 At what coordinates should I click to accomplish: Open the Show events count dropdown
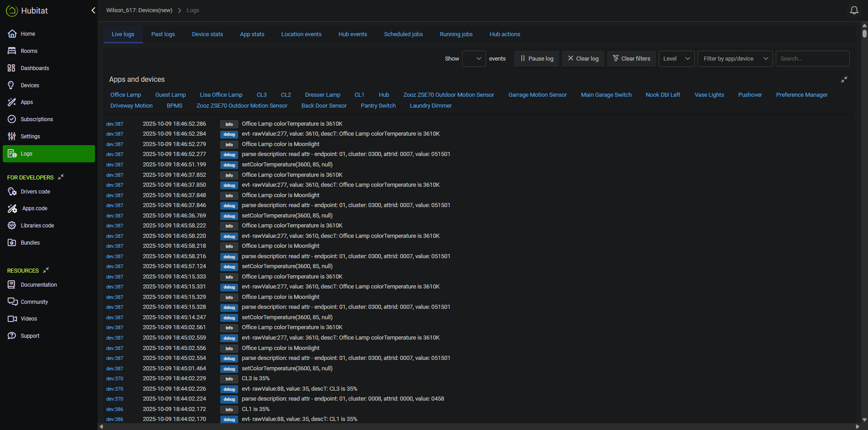click(474, 59)
